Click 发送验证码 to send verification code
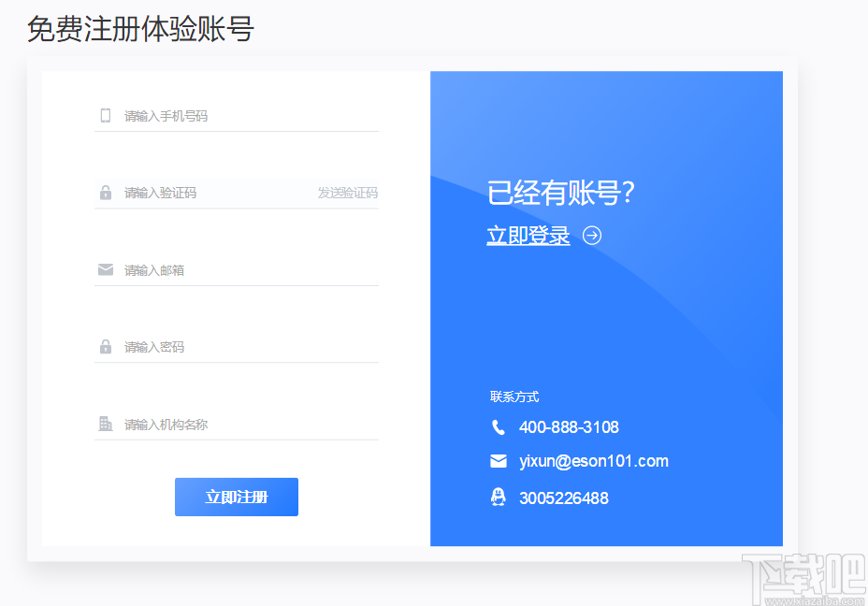The width and height of the screenshot is (868, 606). click(x=348, y=193)
